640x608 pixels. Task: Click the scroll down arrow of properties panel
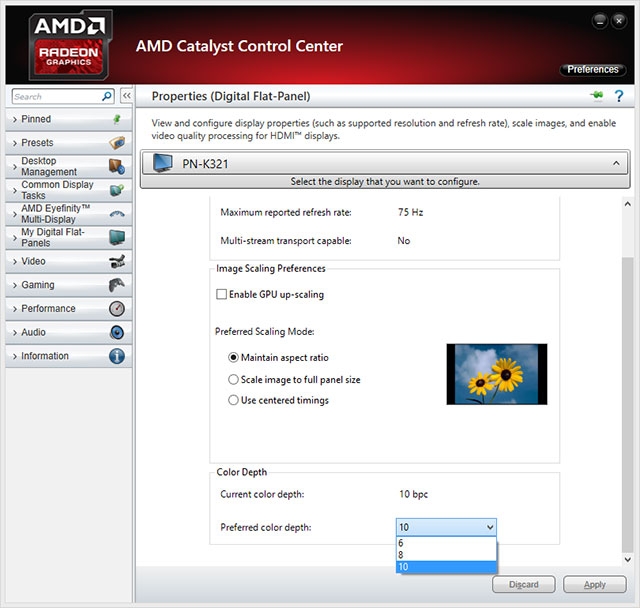[628, 559]
